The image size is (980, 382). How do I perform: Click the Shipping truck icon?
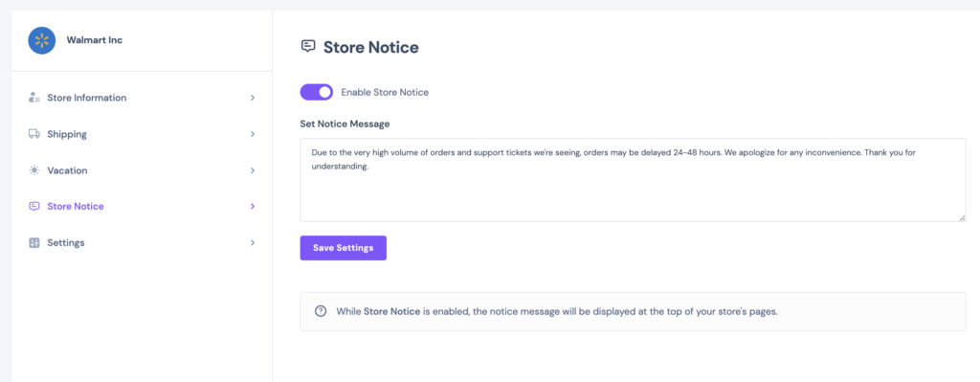pos(34,134)
